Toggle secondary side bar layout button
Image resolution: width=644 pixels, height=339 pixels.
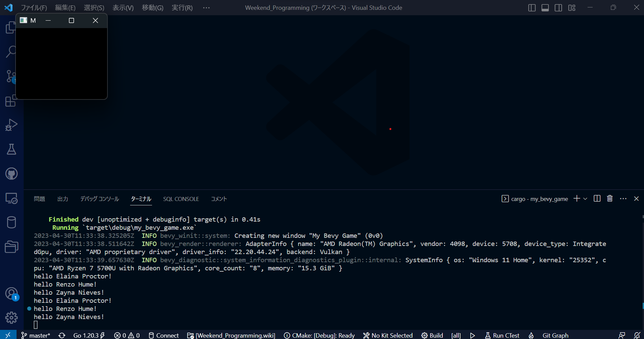point(558,8)
